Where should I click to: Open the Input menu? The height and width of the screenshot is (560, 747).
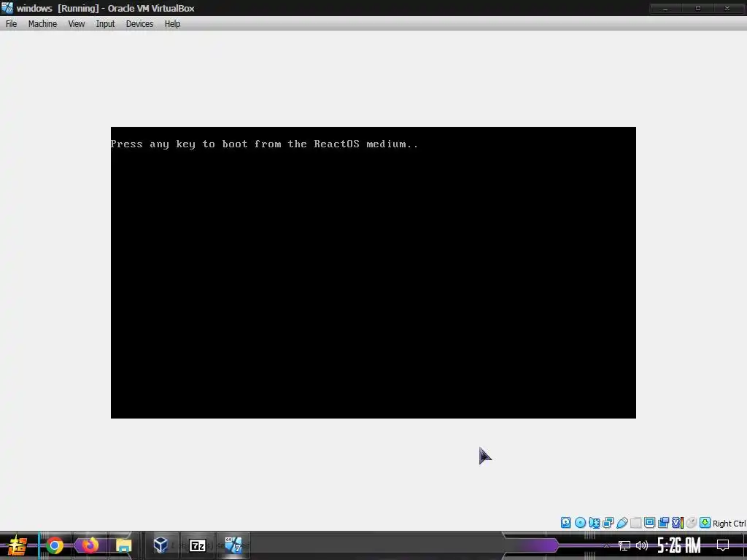[x=105, y=24]
